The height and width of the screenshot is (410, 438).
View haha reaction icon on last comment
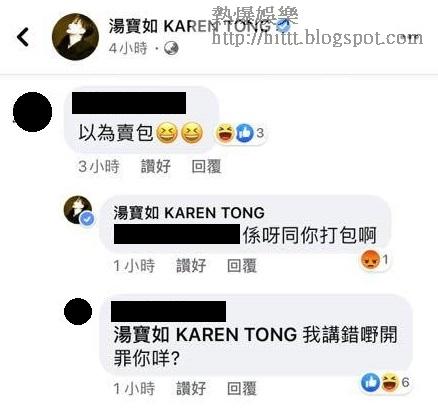(390, 382)
